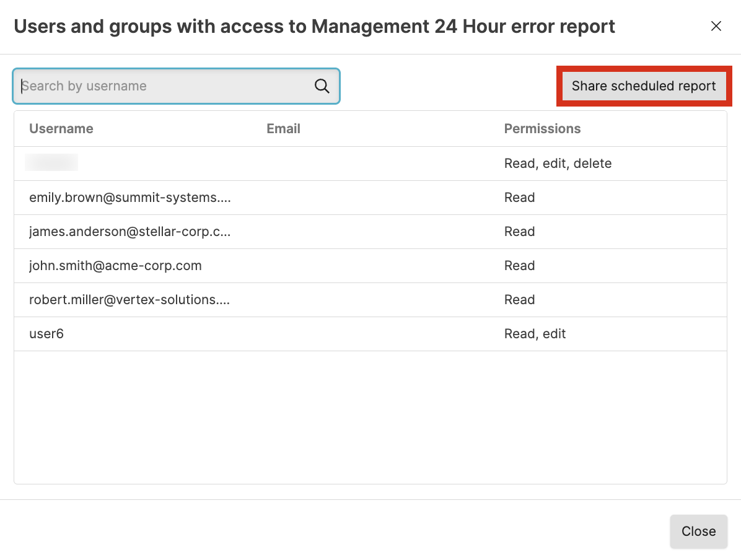Click the Username column header
The image size is (741, 560).
pyautogui.click(x=61, y=129)
